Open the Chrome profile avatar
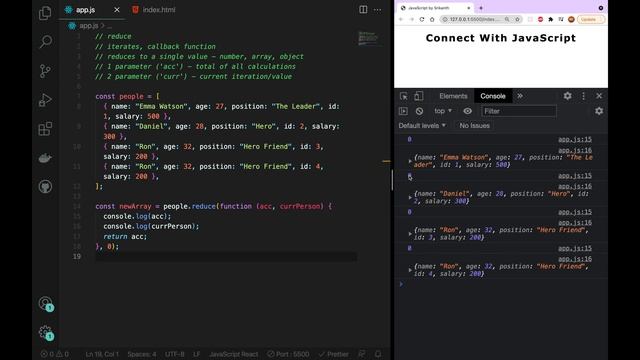The image size is (640, 360). (x=571, y=19)
